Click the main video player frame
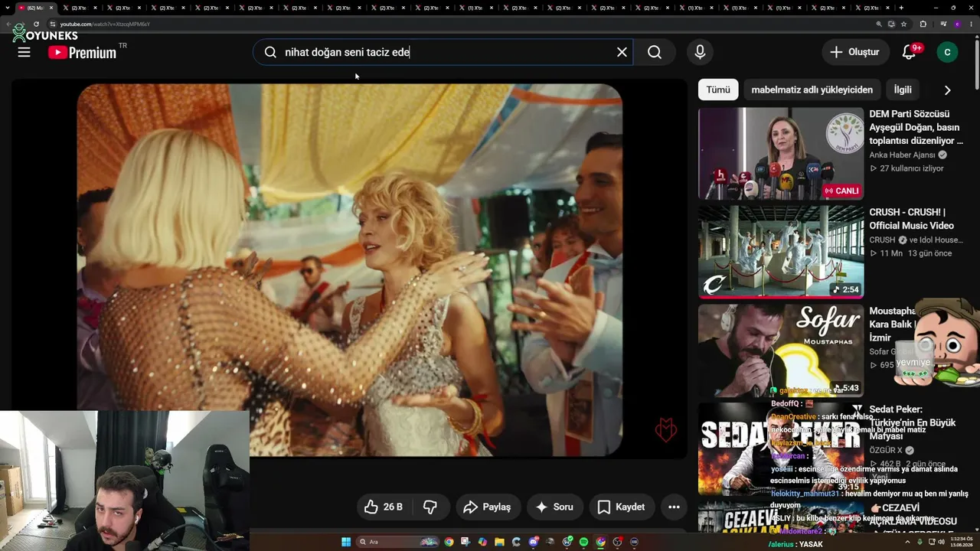The height and width of the screenshot is (551, 980). (x=349, y=270)
